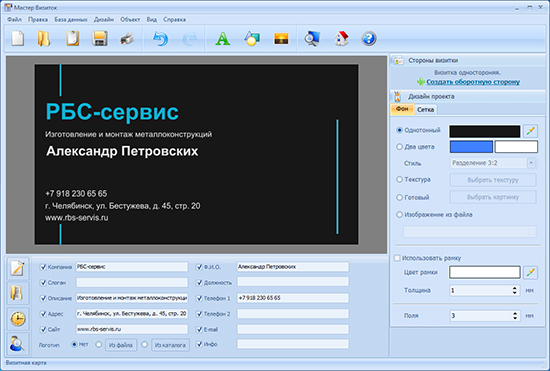Pick frame color with the eyedropper button

(x=530, y=272)
